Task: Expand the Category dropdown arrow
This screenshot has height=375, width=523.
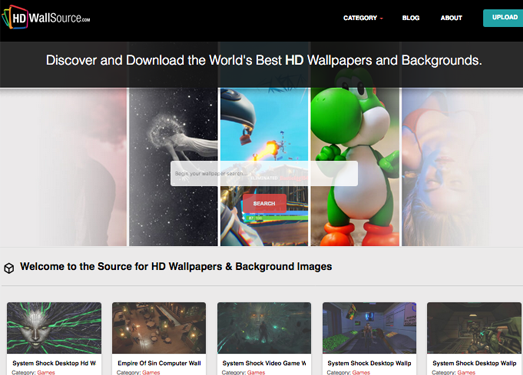Action: coord(381,18)
